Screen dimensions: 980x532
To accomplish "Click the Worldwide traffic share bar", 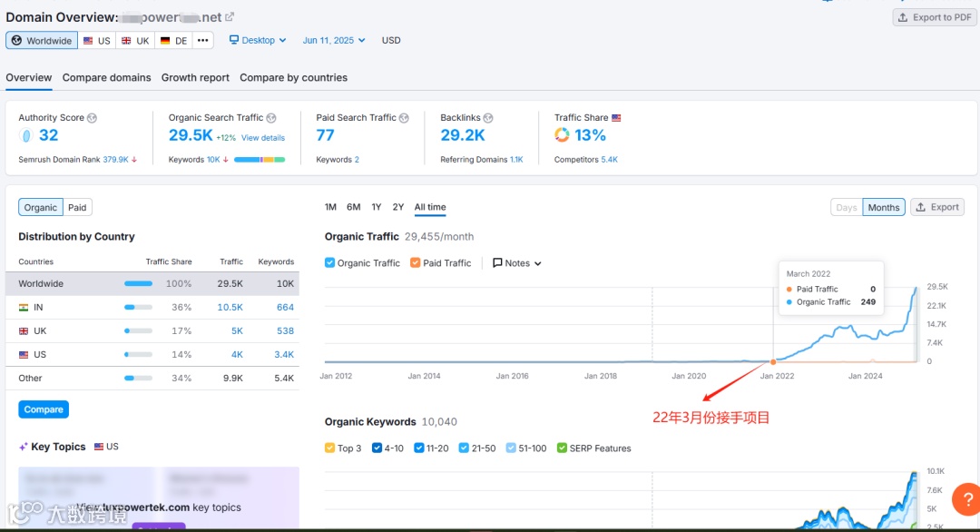I will (138, 284).
